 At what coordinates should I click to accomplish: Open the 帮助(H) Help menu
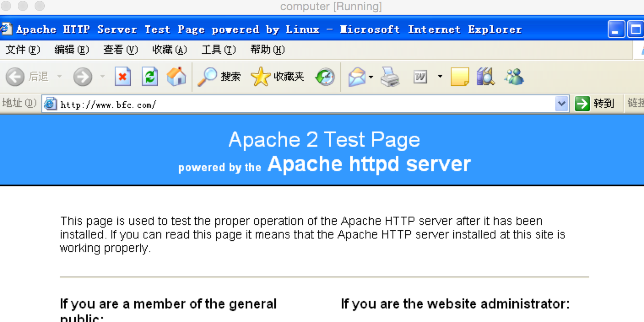coord(268,50)
